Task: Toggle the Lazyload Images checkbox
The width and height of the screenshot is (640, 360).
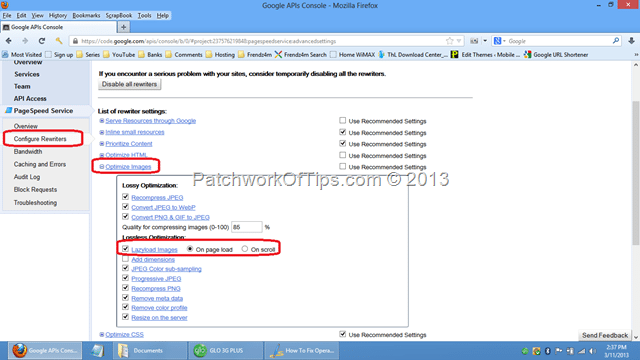Action: [x=125, y=249]
